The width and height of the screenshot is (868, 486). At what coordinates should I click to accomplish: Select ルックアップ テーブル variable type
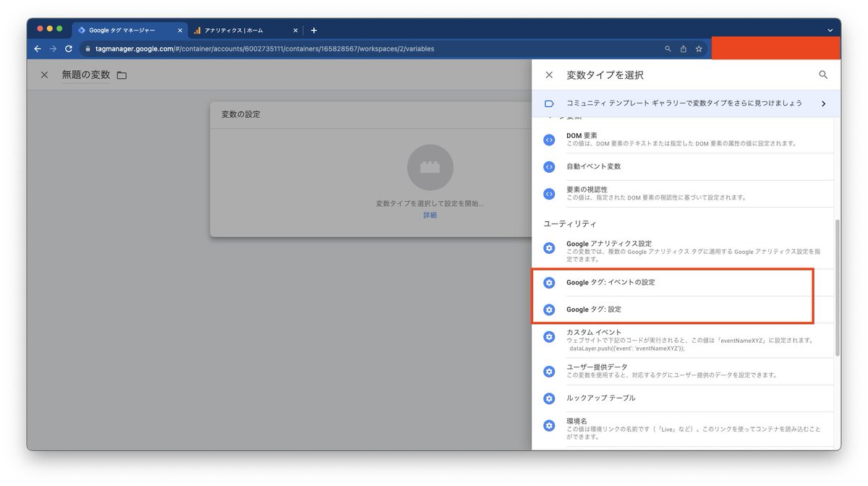click(688, 398)
